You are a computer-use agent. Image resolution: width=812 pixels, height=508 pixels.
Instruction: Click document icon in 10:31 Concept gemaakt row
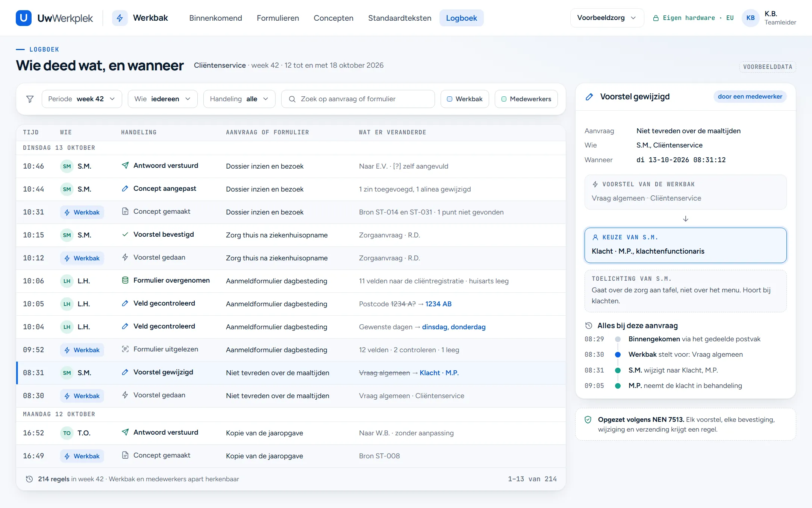point(125,211)
